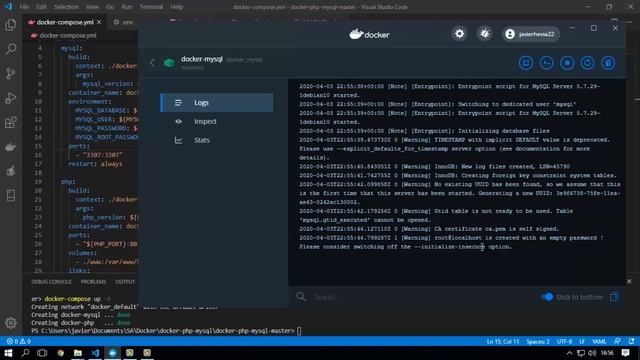Open VS Code Extensions view
Image resolution: width=640 pixels, height=360 pixels.
tap(11, 122)
